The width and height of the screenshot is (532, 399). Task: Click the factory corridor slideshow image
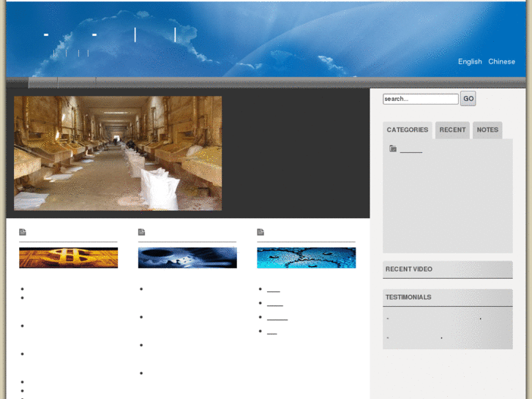click(118, 153)
